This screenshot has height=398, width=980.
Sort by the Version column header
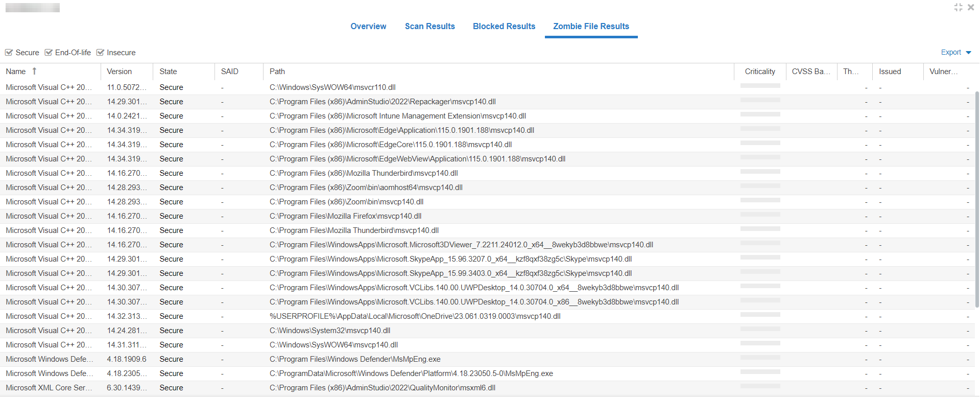(x=119, y=72)
